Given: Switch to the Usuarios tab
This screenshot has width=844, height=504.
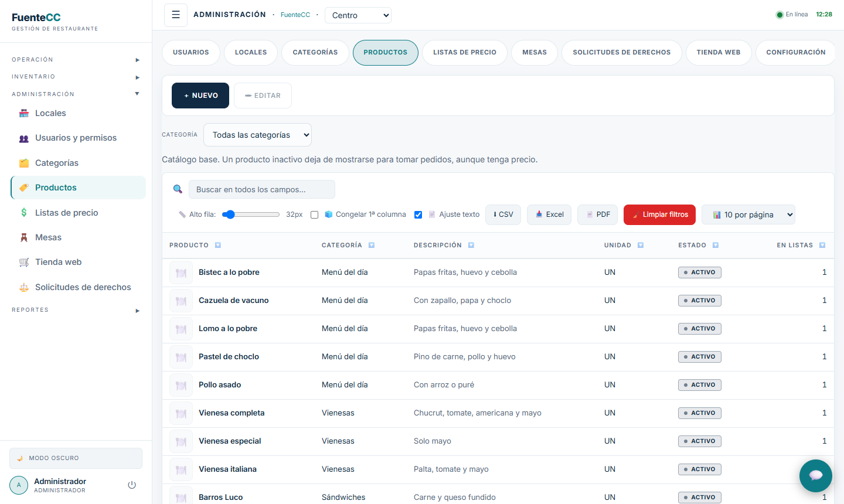Looking at the screenshot, I should [191, 52].
